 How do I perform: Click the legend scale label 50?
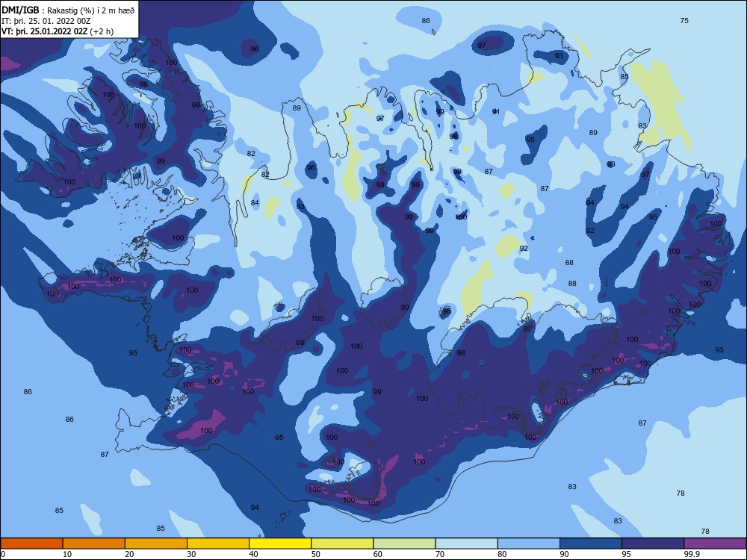click(316, 554)
